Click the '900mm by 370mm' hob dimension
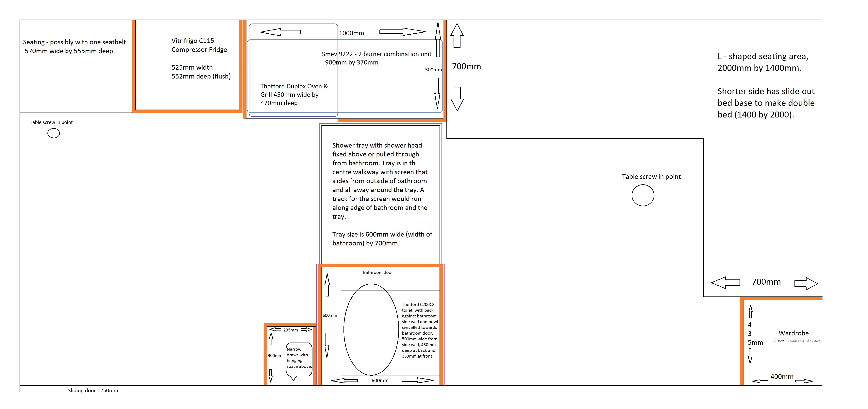Screen dimensions: 868x409 (x=351, y=62)
